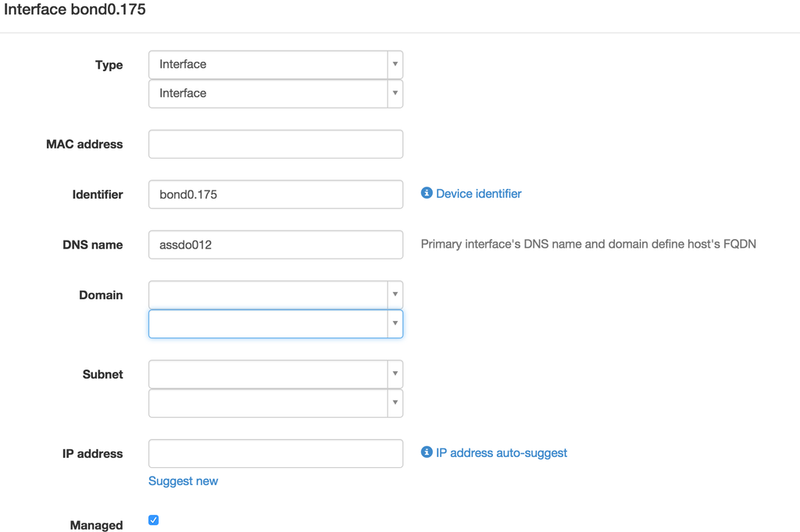Click the Device identifier info icon
This screenshot has height=532, width=800.
427,193
